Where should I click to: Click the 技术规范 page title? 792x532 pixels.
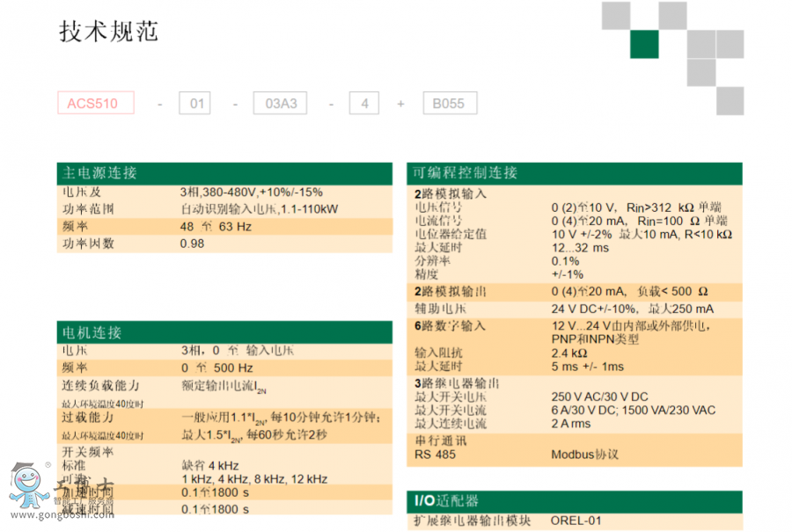[109, 33]
